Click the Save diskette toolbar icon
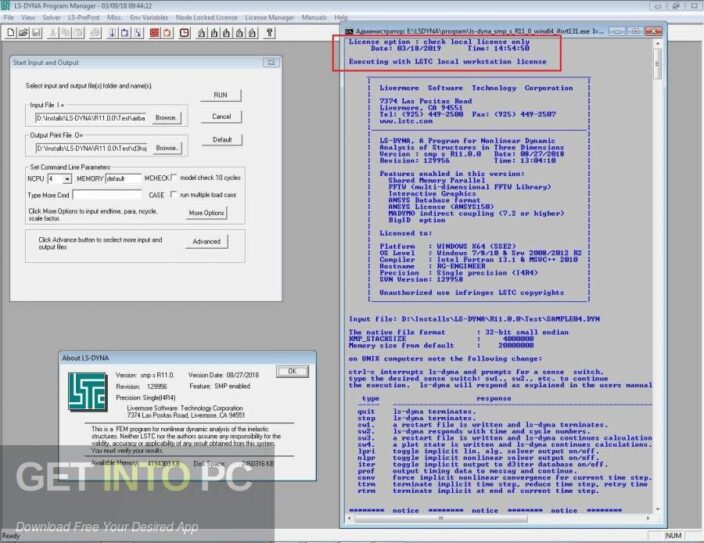Screen dimensions: 704x543 click(36, 32)
